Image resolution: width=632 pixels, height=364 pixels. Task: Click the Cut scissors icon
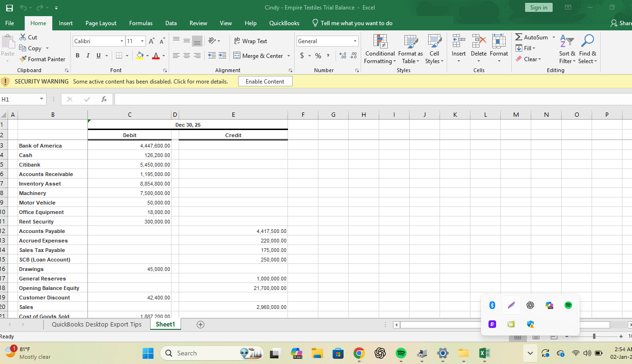pyautogui.click(x=23, y=37)
